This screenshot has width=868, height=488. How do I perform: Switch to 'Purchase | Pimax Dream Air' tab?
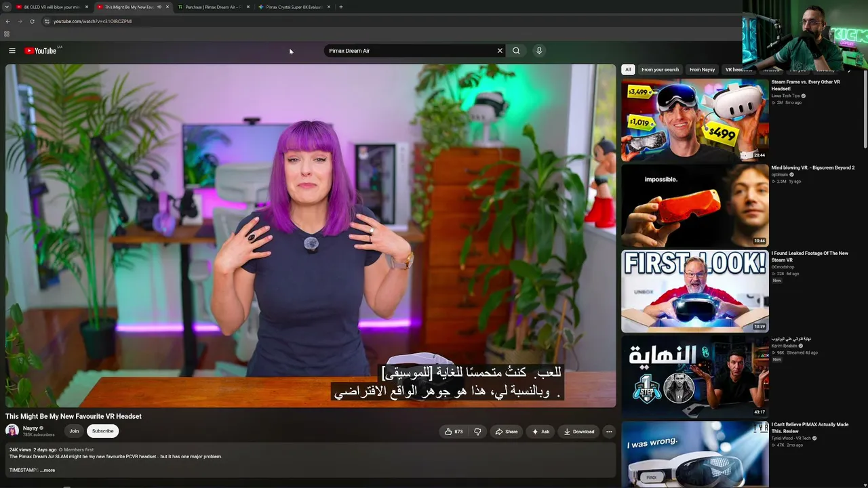[214, 7]
